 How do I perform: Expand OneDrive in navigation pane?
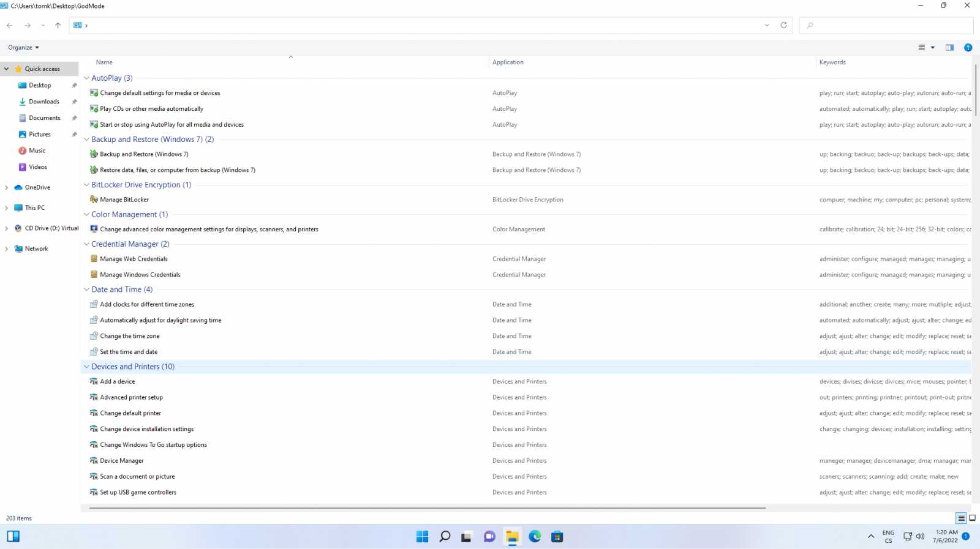tap(6, 187)
